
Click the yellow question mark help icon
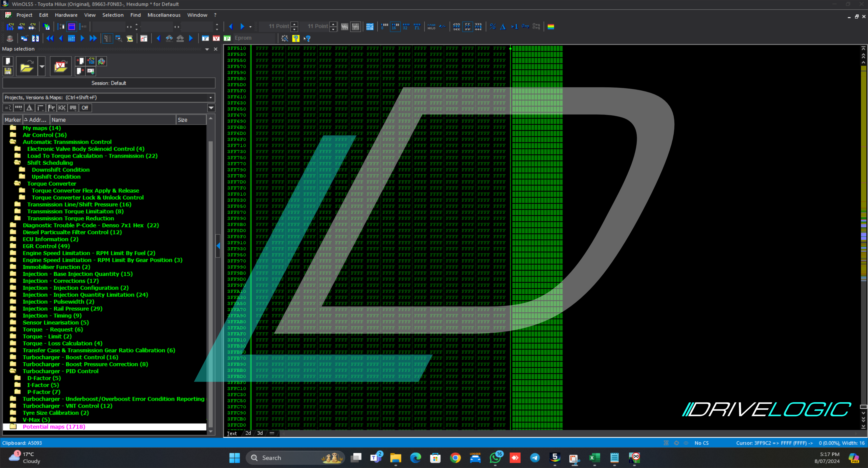pos(296,38)
